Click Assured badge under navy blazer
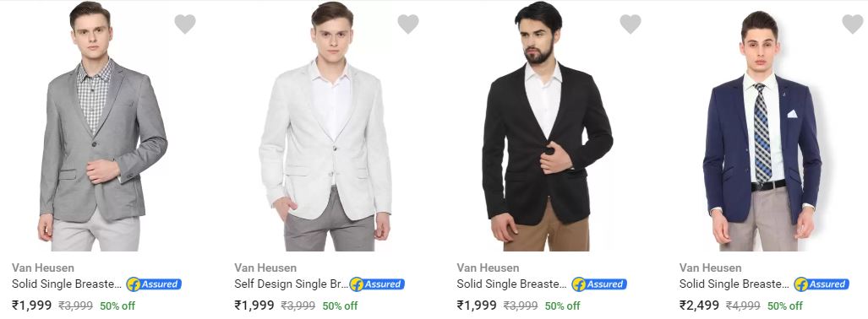The height and width of the screenshot is (319, 868). click(x=822, y=284)
